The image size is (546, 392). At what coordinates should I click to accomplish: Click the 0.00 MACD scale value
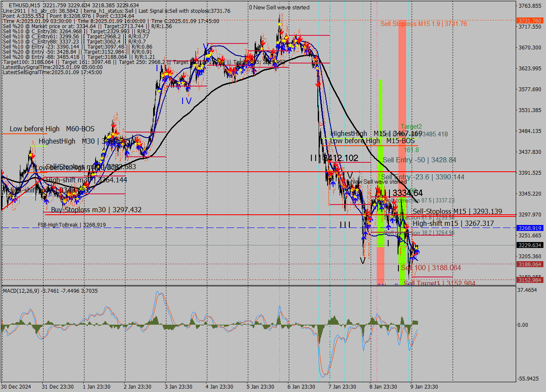coord(523,325)
